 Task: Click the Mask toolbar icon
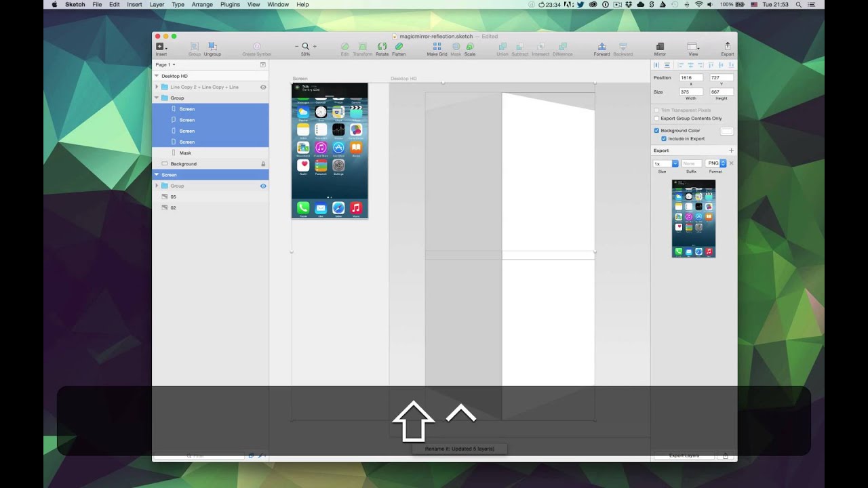(456, 47)
